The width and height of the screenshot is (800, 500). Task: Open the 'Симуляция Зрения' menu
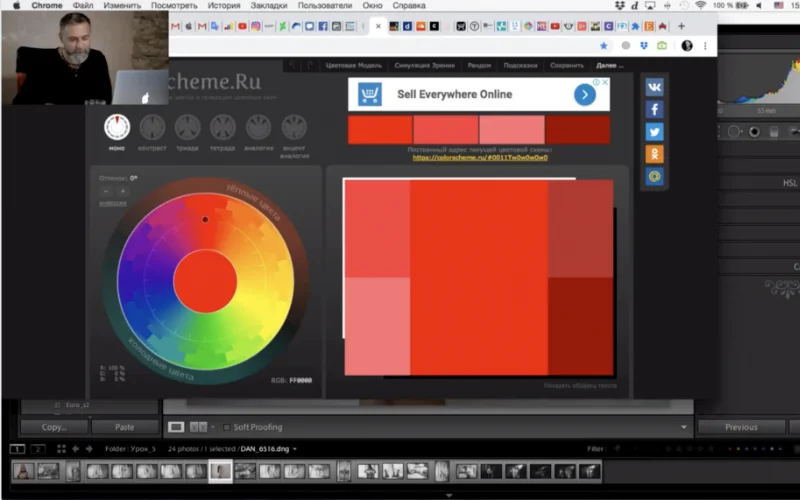pyautogui.click(x=424, y=66)
